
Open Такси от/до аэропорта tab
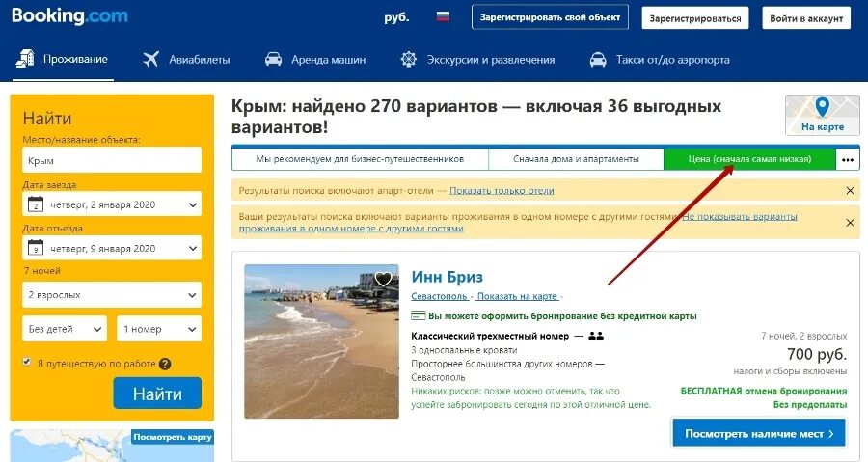660,59
